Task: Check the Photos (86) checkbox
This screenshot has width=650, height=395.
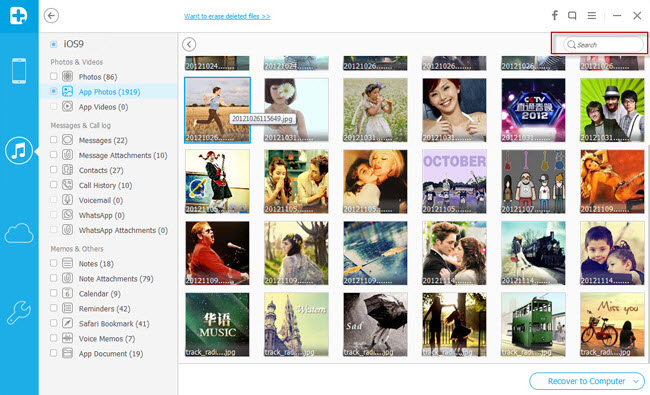Action: (x=53, y=76)
